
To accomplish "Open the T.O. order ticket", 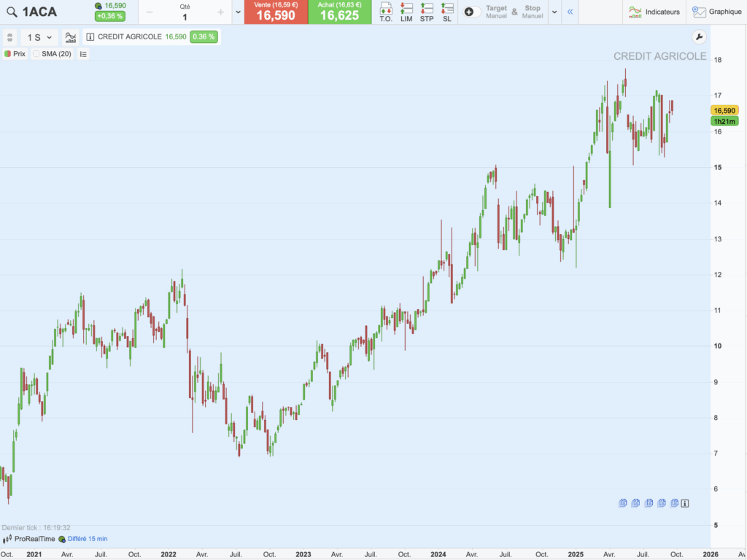I will [386, 12].
